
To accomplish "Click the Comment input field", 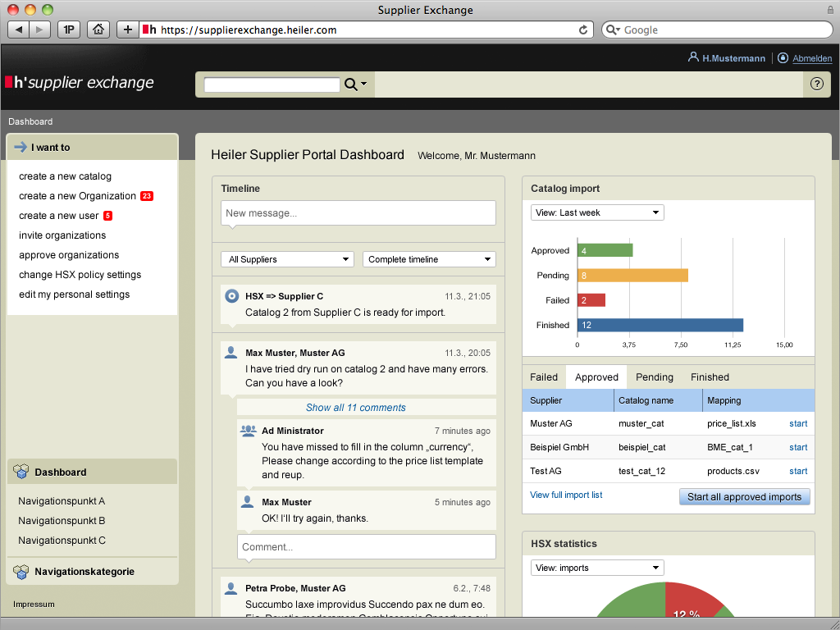I will (367, 547).
